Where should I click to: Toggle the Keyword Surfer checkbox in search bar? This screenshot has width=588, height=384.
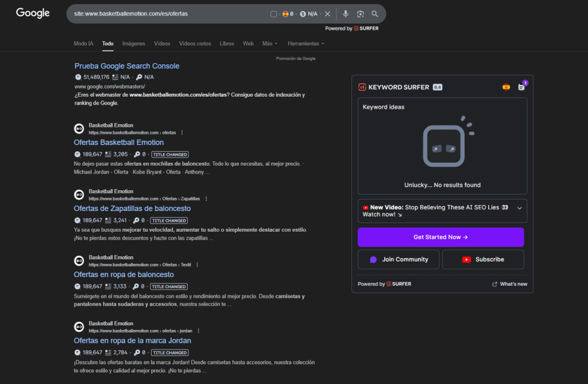pyautogui.click(x=273, y=14)
